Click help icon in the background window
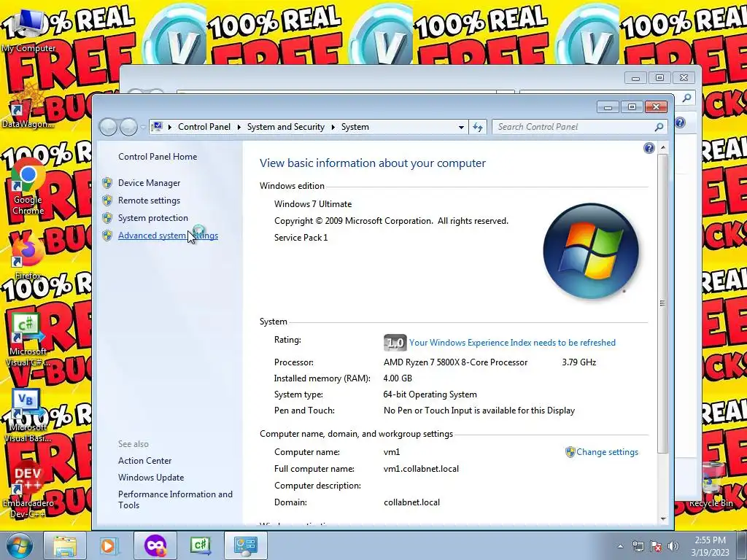This screenshot has width=747, height=560. (680, 122)
